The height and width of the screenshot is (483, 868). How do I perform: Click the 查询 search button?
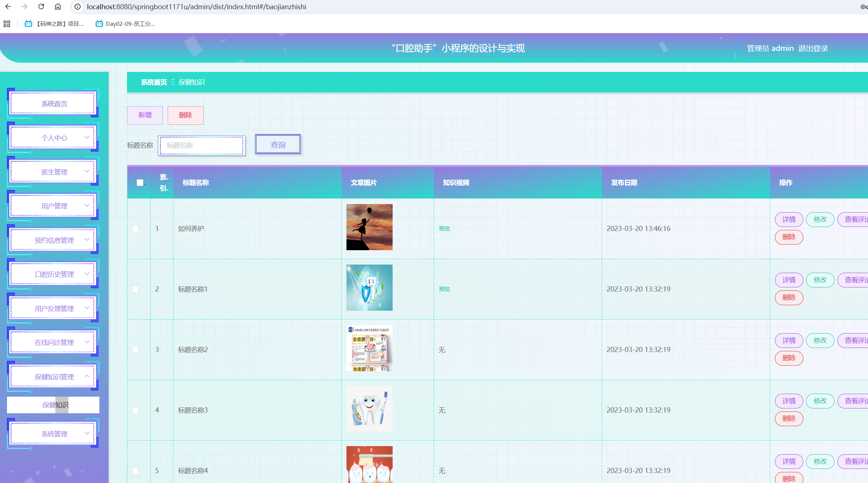pos(278,145)
